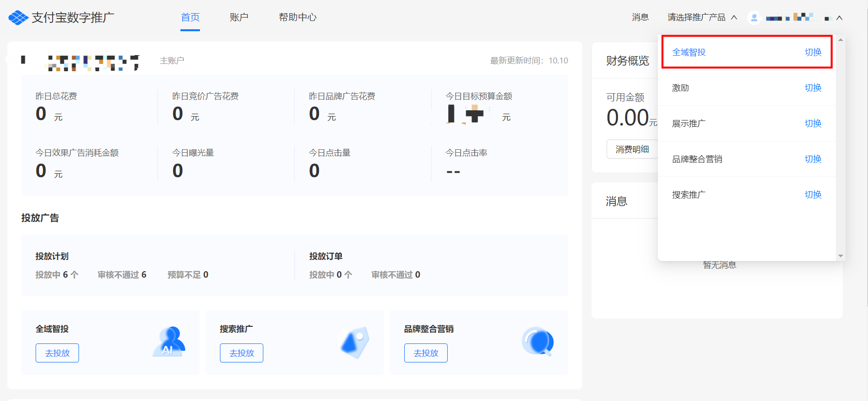Viewport: 868px width, 401px height.
Task: Open the 账户 tab
Action: 239,18
